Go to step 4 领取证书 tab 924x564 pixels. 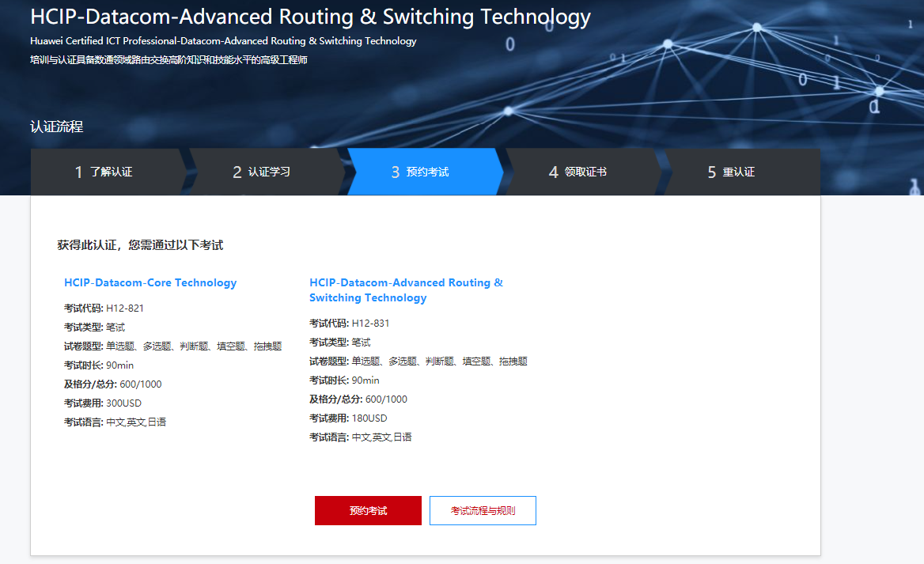[583, 172]
